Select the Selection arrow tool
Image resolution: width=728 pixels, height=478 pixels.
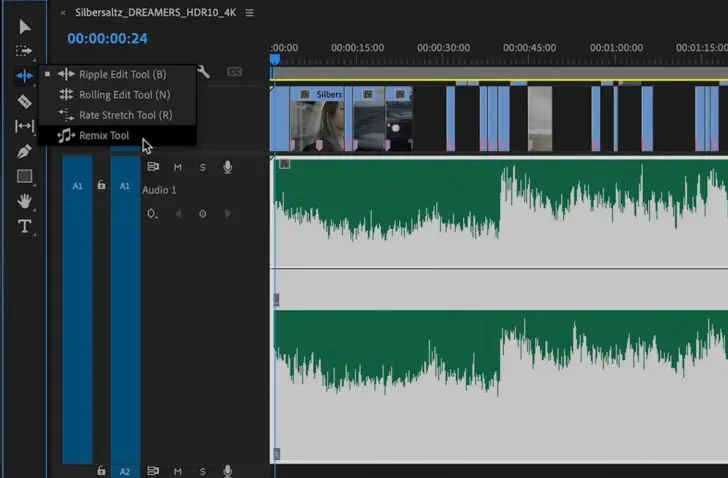click(x=25, y=27)
